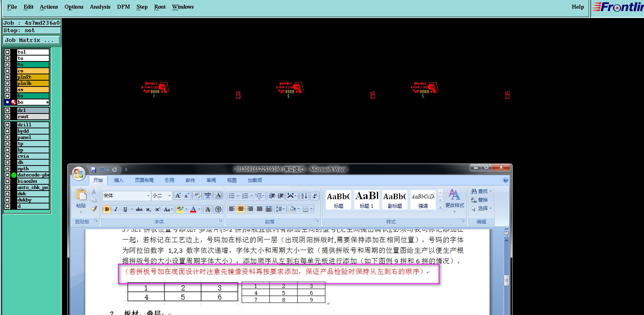Clear formatting with the eraser icon
This screenshot has height=315, width=644.
[x=197, y=196]
